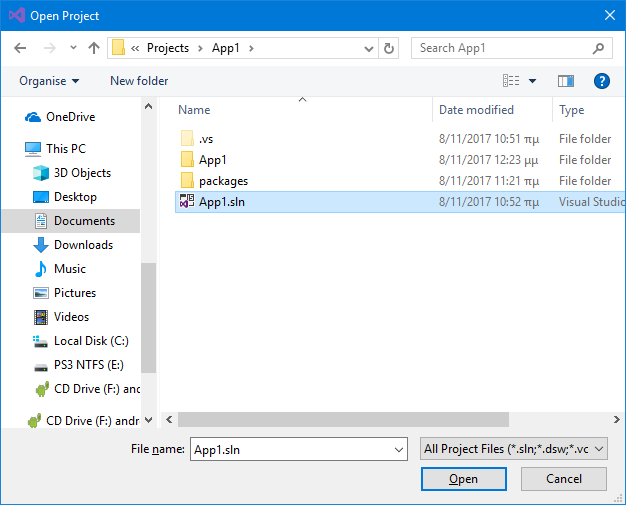Select the App1 folder in file list

pyautogui.click(x=213, y=160)
